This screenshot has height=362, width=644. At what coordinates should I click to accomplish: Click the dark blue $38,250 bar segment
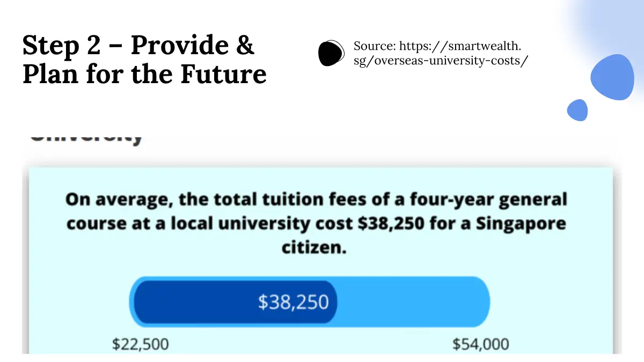(x=235, y=302)
